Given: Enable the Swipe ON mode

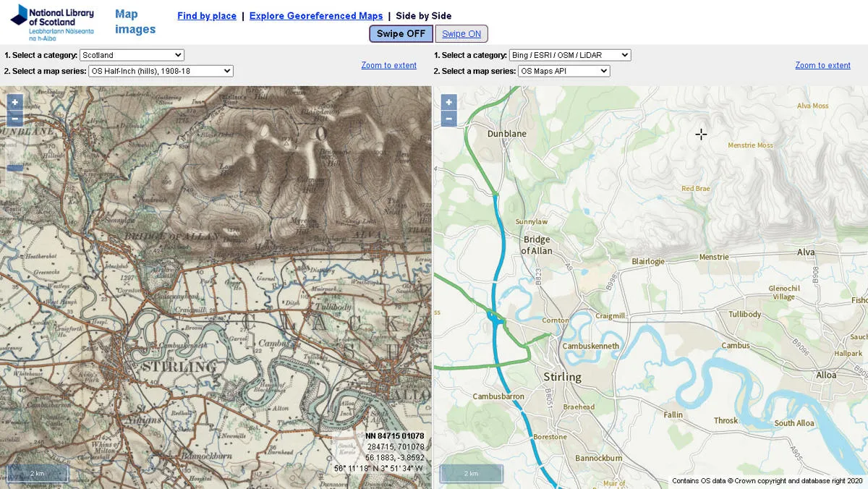Looking at the screenshot, I should 461,33.
